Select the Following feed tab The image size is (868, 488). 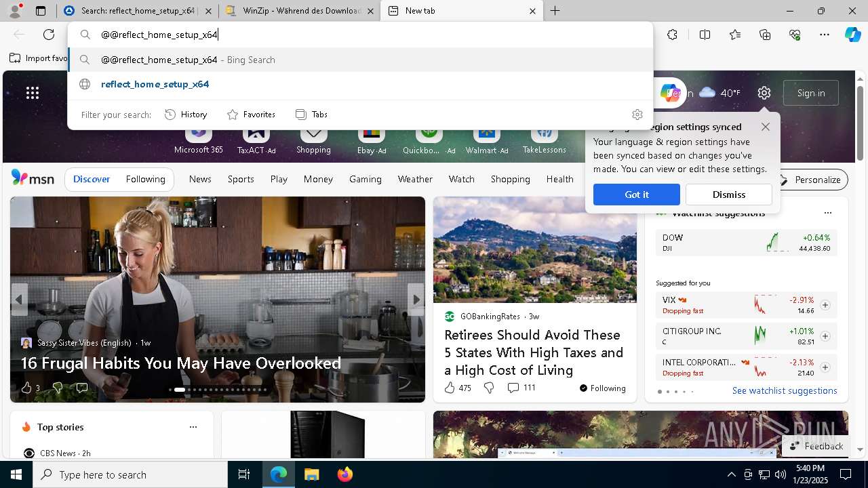pos(145,180)
